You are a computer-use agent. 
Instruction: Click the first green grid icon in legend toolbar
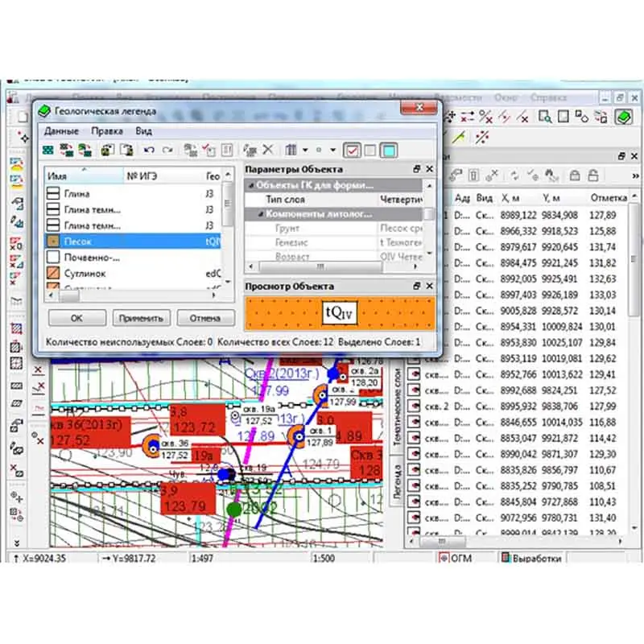[49, 151]
